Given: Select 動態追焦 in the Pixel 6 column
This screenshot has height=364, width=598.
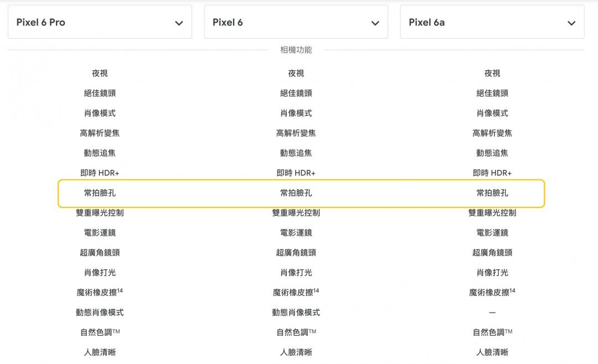Looking at the screenshot, I should click(x=296, y=153).
